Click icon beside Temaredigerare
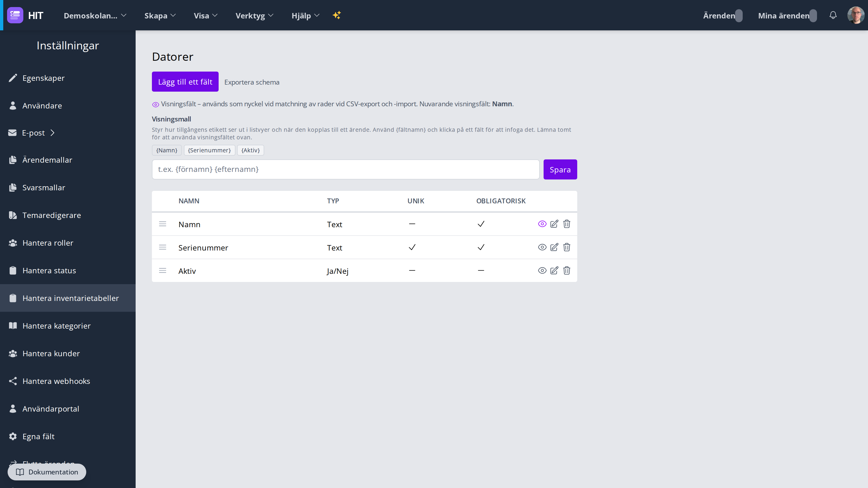 point(13,215)
